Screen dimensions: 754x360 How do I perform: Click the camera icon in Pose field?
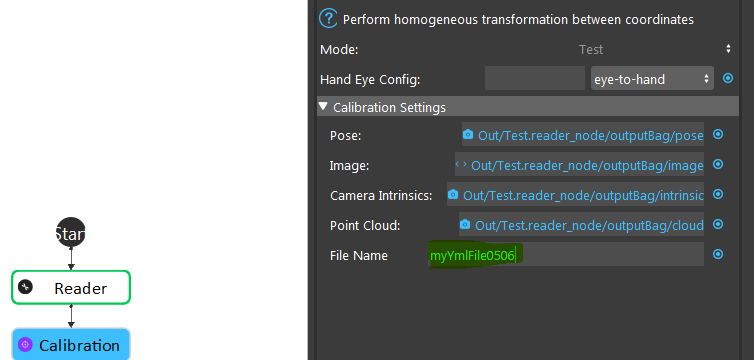click(x=468, y=135)
